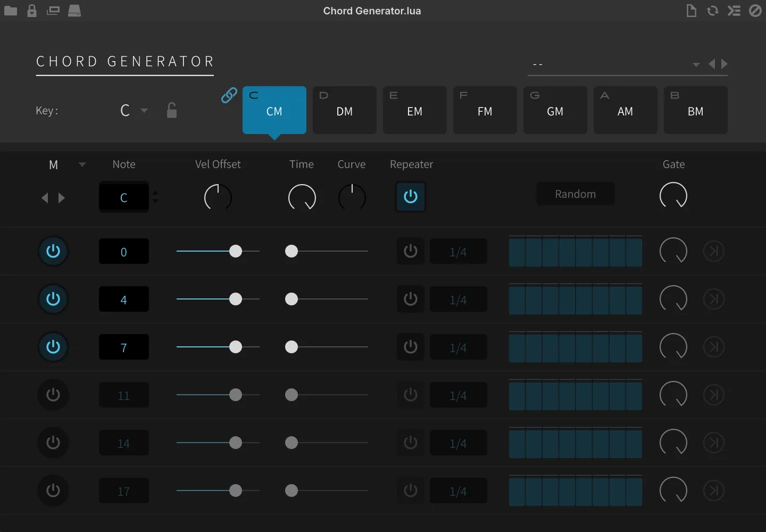Open the chord type M dropdown arrow
Viewport: 766px width, 532px height.
tap(82, 164)
